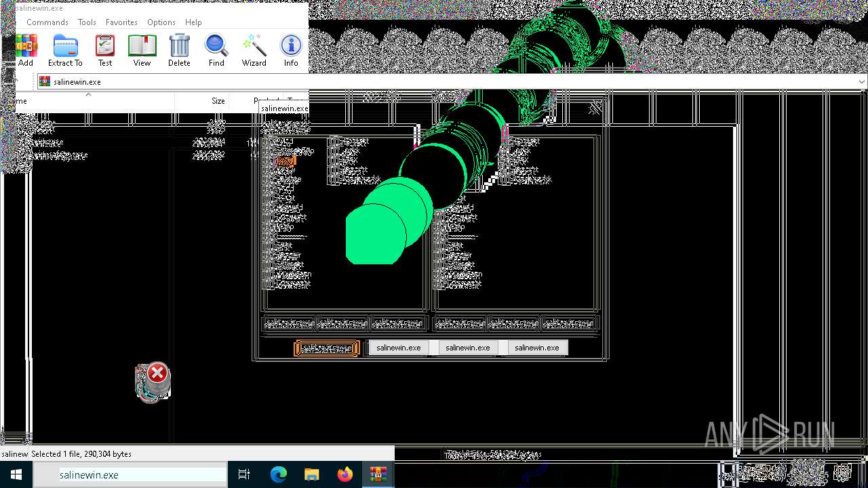This screenshot has width=868, height=488.
Task: Open the Commands menu
Action: tap(47, 22)
